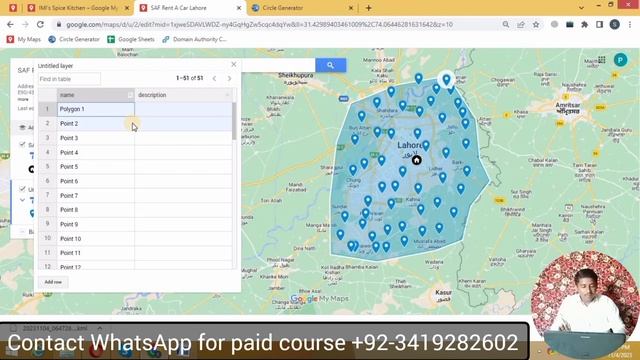Close the SAF Rent A Car Lahore tab
This screenshot has height=360, width=640.
(x=239, y=8)
